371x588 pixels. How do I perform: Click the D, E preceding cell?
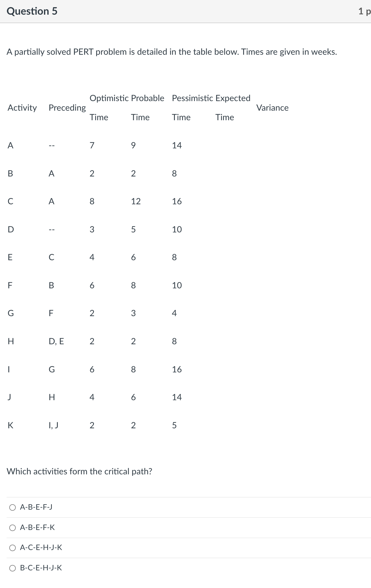[57, 341]
